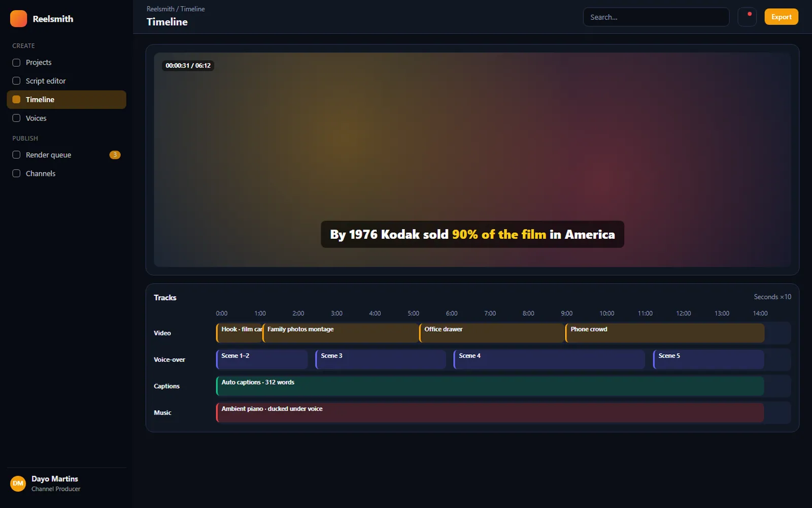
Task: Click the Video track label
Action: [x=162, y=333]
